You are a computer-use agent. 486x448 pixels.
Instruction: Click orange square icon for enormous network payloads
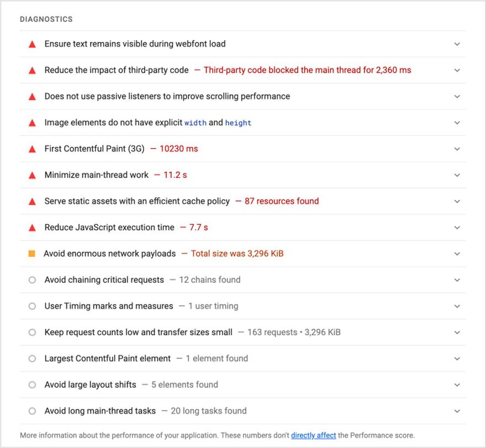click(x=31, y=254)
